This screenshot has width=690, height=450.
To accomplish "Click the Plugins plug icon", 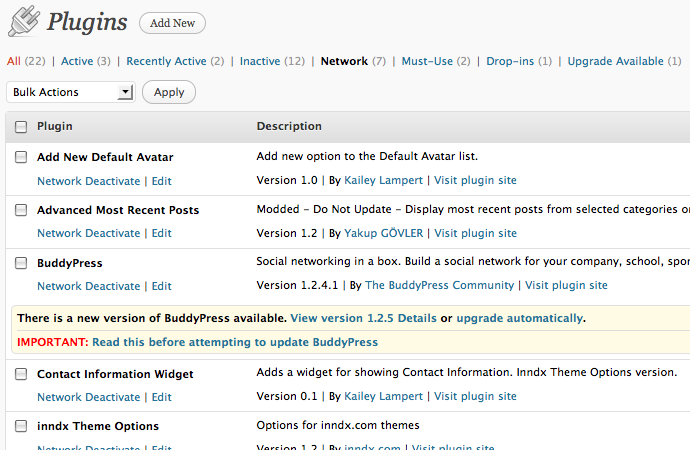I will coord(24,21).
